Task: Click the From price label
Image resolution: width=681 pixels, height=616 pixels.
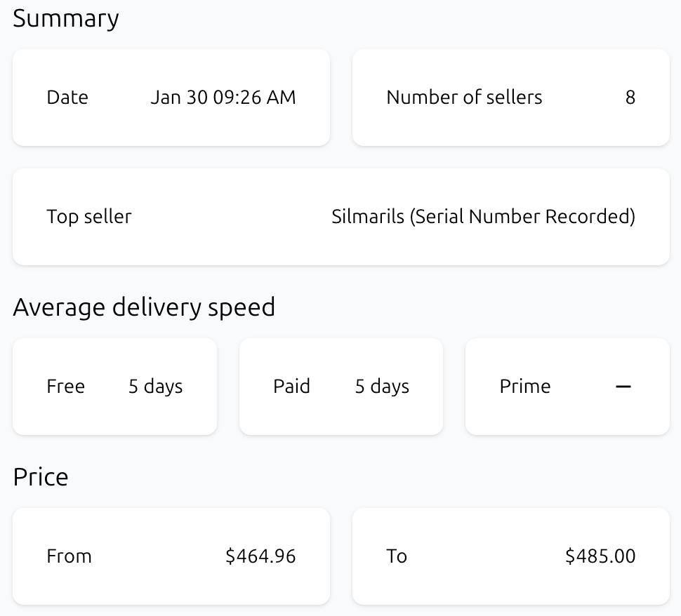Action: [x=69, y=556]
